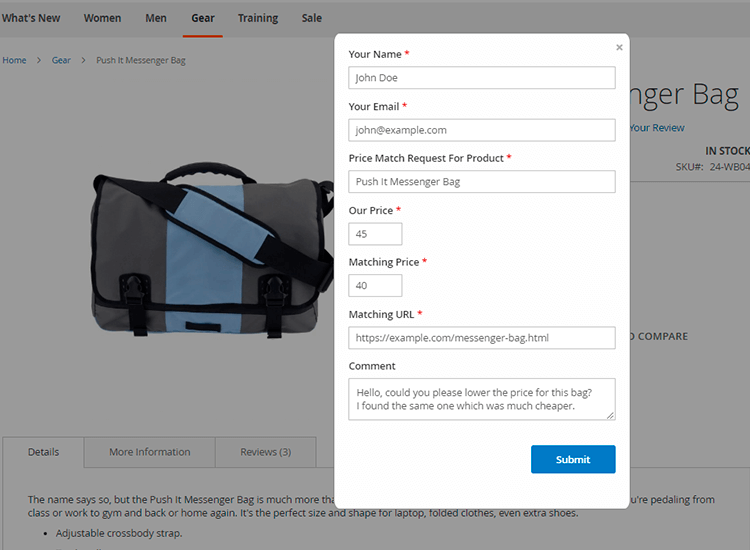Select the Gear navigation item
Screen dimensions: 750x550
[203, 18]
